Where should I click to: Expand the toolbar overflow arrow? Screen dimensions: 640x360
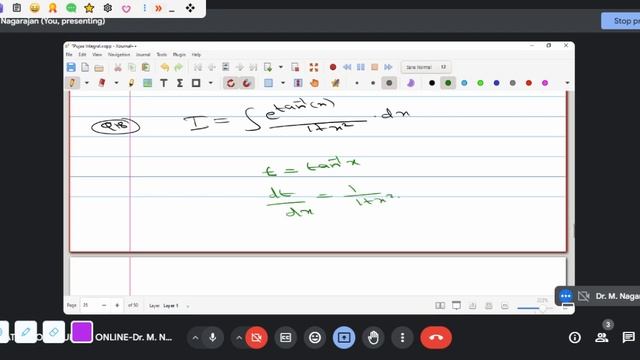pyautogui.click(x=567, y=83)
